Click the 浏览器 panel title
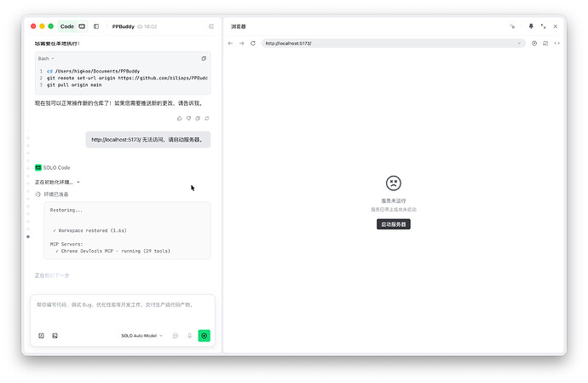The image size is (588, 383). coord(238,26)
